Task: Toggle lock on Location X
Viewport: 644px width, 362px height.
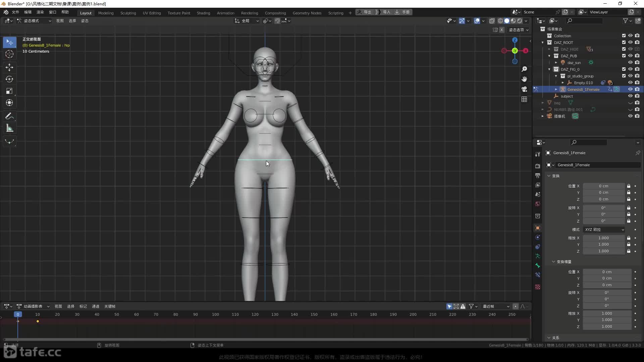Action: (629, 186)
